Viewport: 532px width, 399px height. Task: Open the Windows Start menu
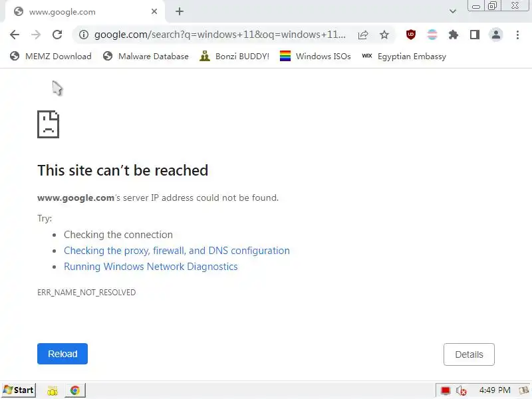click(19, 390)
